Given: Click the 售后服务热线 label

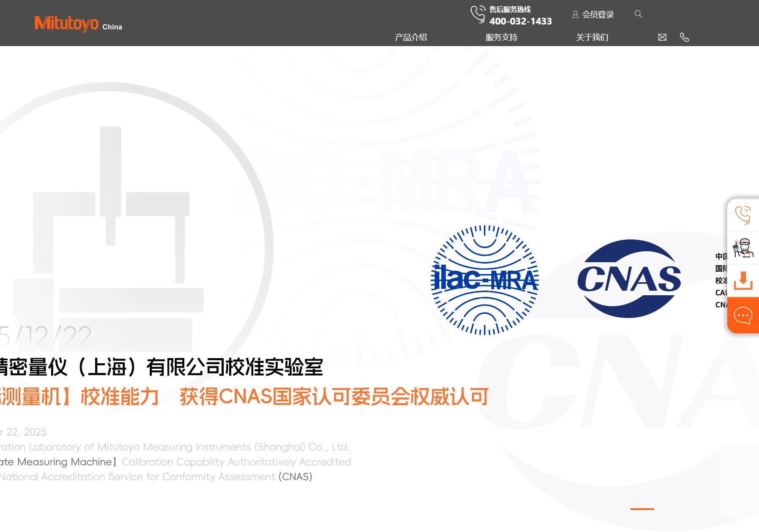Looking at the screenshot, I should pos(510,9).
